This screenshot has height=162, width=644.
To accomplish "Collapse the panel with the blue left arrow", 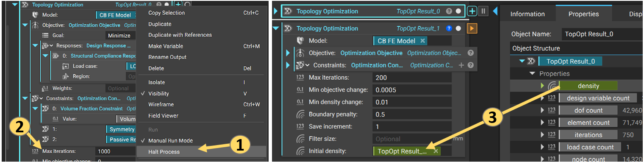I will (495, 11).
